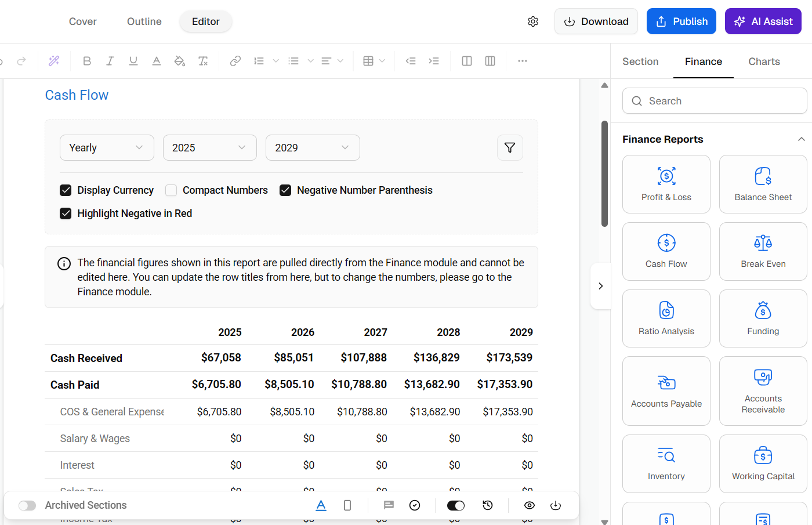Expand the bulleted list options arrow
This screenshot has width=812, height=525.
[311, 61]
